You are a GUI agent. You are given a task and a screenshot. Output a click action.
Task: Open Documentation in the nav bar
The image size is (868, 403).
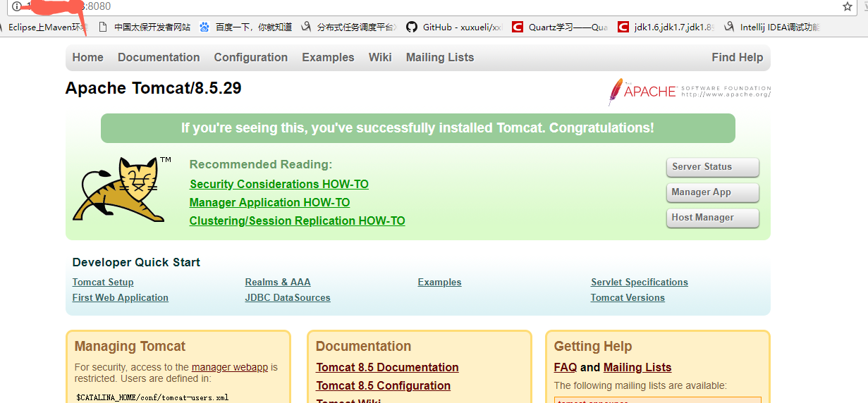tap(159, 58)
